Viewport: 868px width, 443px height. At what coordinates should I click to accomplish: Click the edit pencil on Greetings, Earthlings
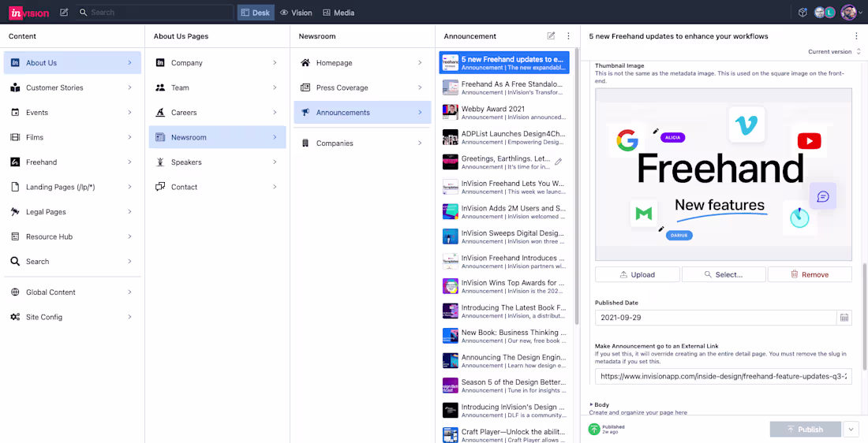click(x=558, y=162)
